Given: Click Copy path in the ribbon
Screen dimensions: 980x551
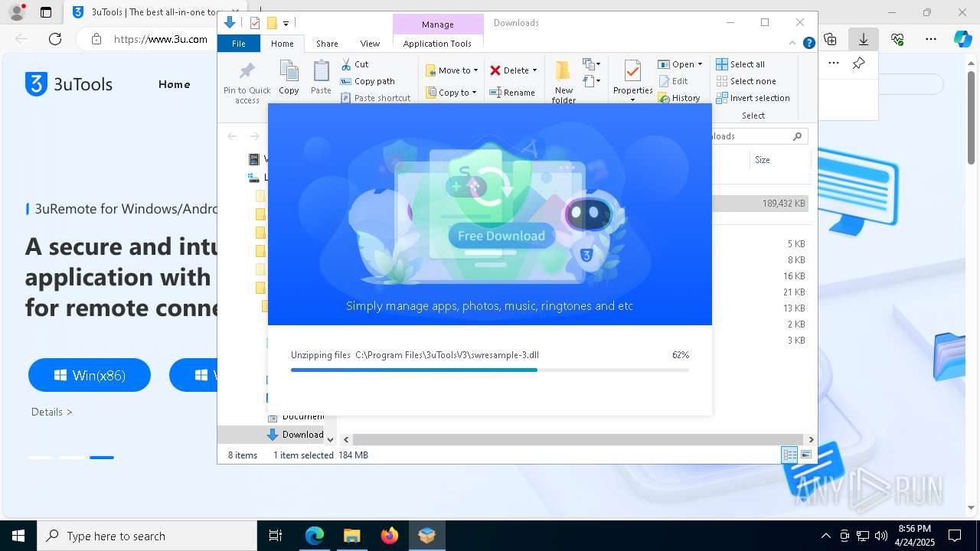Looking at the screenshot, I should pos(367,81).
